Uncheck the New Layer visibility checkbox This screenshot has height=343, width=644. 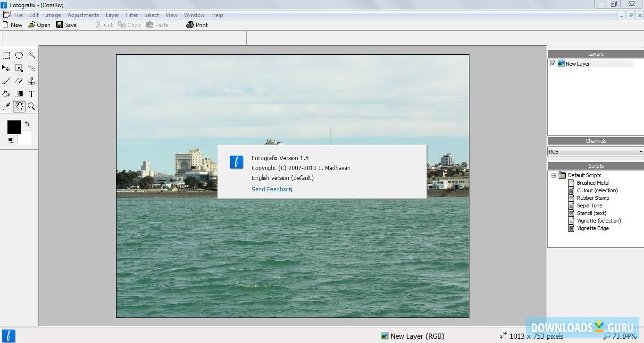point(553,63)
